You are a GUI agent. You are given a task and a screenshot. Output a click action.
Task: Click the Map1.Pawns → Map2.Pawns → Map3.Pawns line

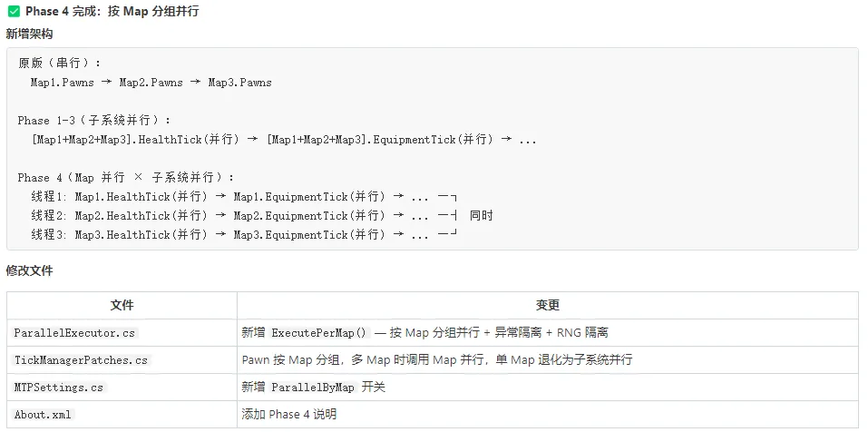click(x=151, y=83)
